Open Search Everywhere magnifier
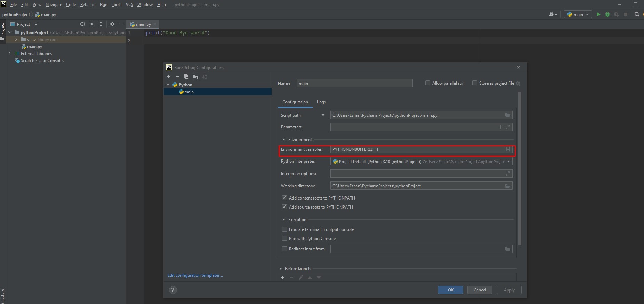The image size is (644, 304). (637, 14)
